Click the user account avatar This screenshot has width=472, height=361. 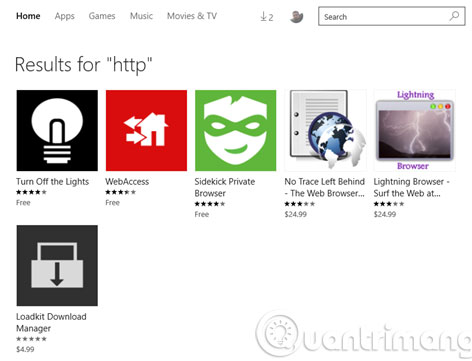click(296, 16)
